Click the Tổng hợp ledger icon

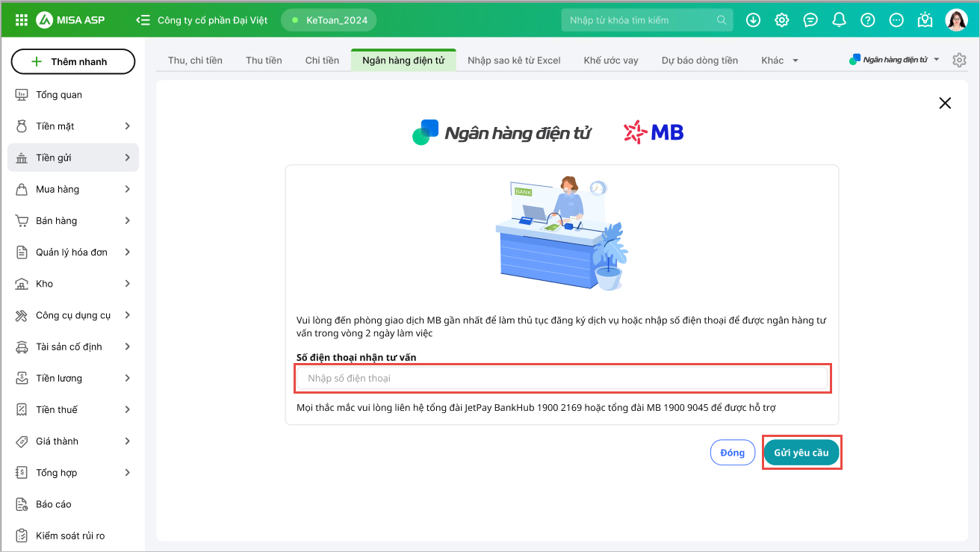[22, 473]
